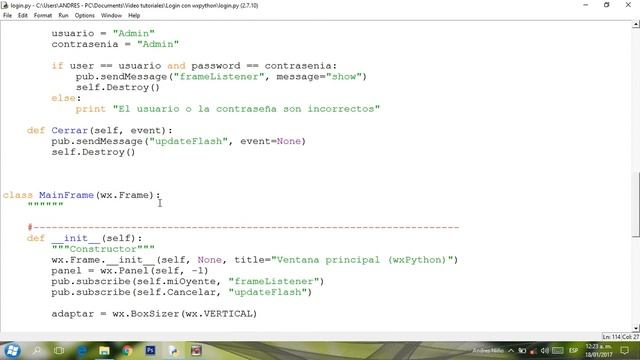Click the Windows Start button
This screenshot has width=640, height=360.
coord(12,351)
